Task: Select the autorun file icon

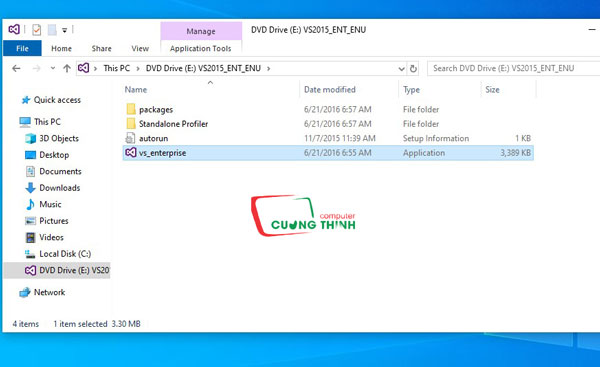Action: pos(130,138)
